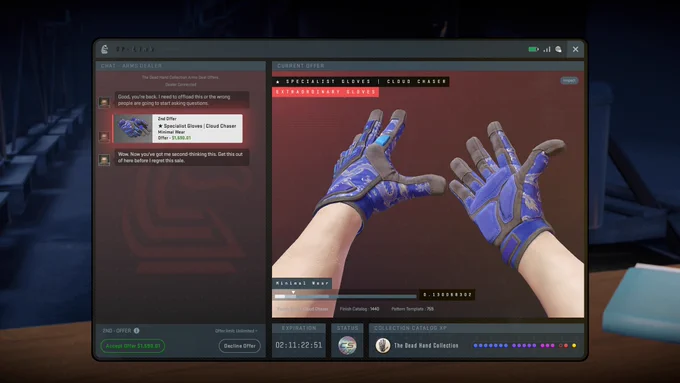This screenshot has height=383, width=680.
Task: Decline the current glove offer
Action: point(239,346)
